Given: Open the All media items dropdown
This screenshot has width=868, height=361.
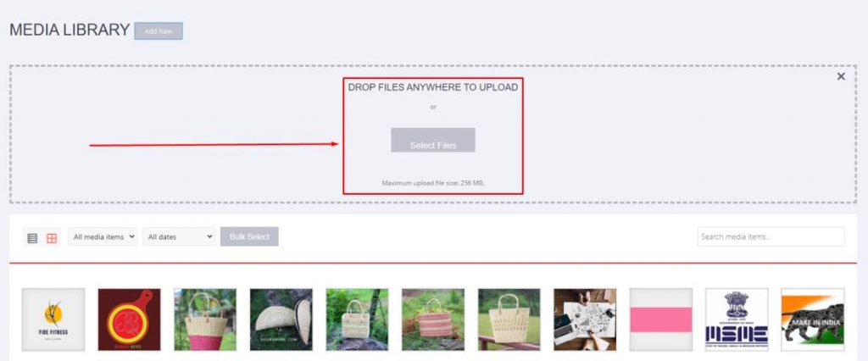Looking at the screenshot, I should [103, 236].
